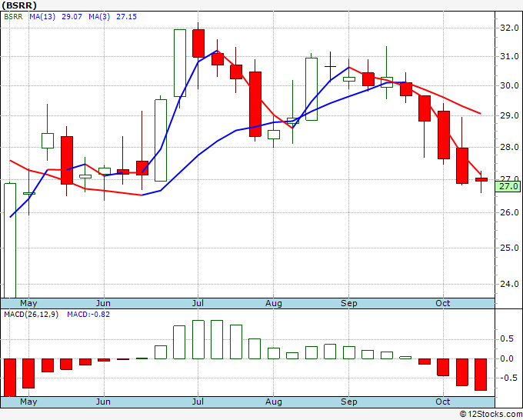Click the 29.0 price axis label
The height and width of the screenshot is (420, 523).
pos(509,115)
